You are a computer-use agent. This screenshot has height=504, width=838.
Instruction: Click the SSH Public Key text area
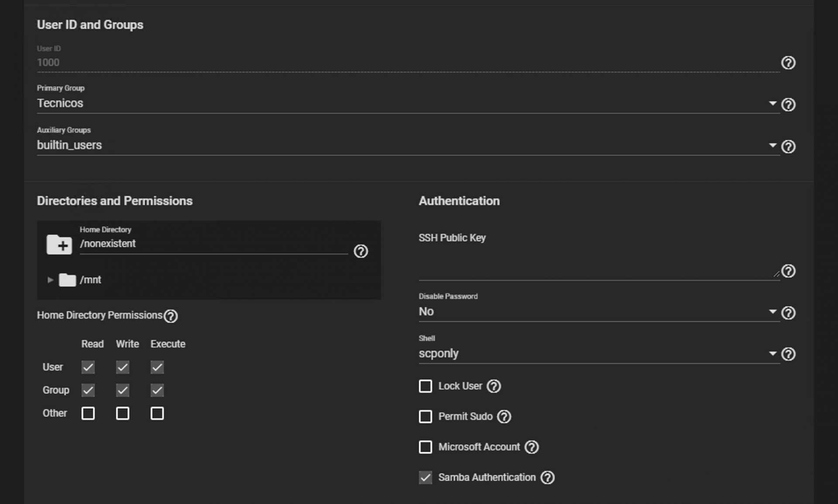[599, 264]
